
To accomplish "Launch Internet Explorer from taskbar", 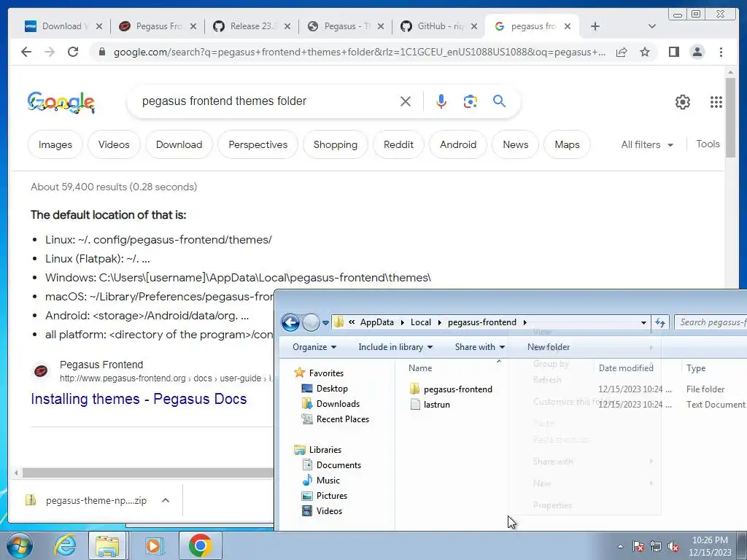I will pos(65,545).
